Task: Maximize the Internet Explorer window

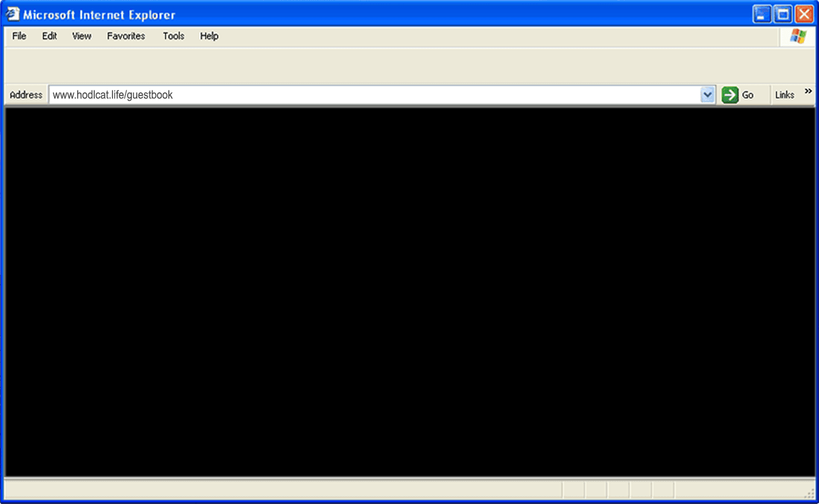Action: pyautogui.click(x=783, y=14)
